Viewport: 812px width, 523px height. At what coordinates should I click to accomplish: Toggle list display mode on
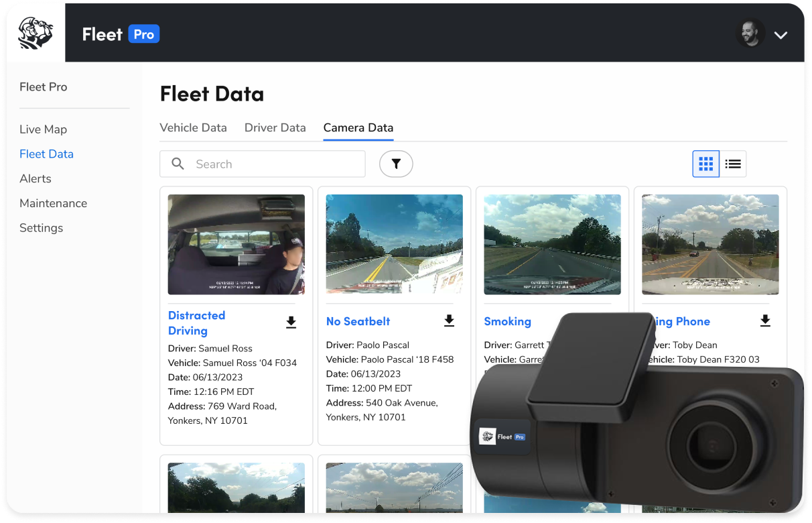click(733, 164)
